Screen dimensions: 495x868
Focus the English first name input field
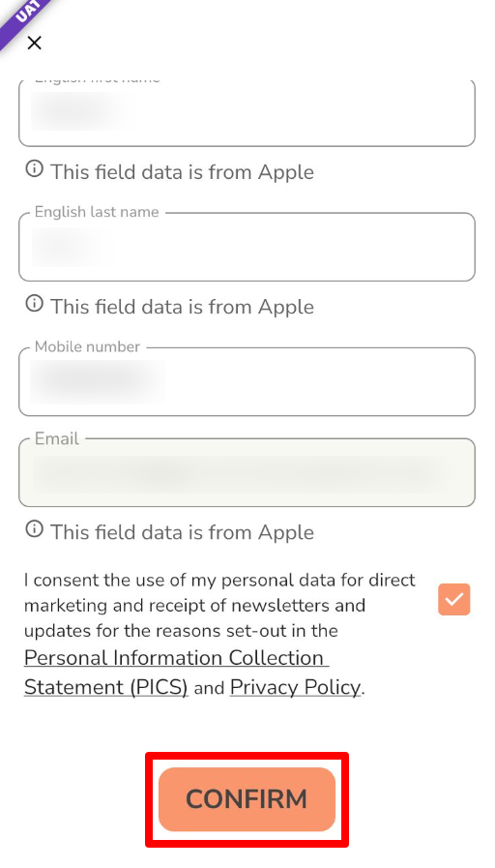tap(247, 113)
